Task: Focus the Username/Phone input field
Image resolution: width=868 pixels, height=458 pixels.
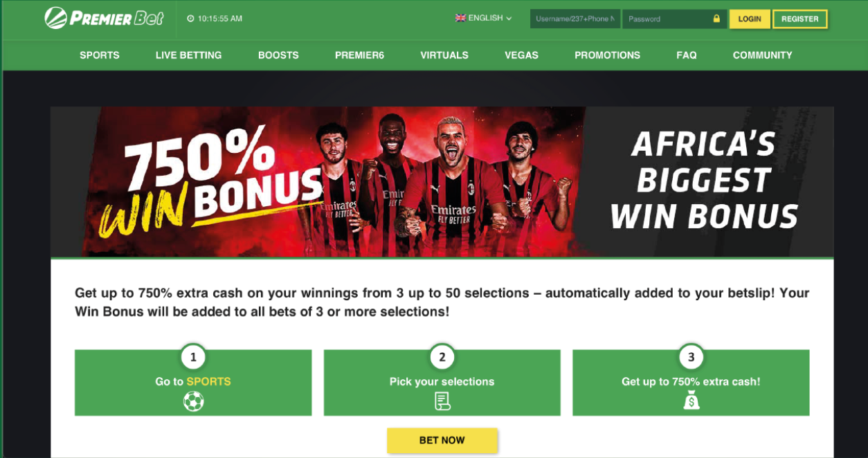Action: [x=575, y=19]
